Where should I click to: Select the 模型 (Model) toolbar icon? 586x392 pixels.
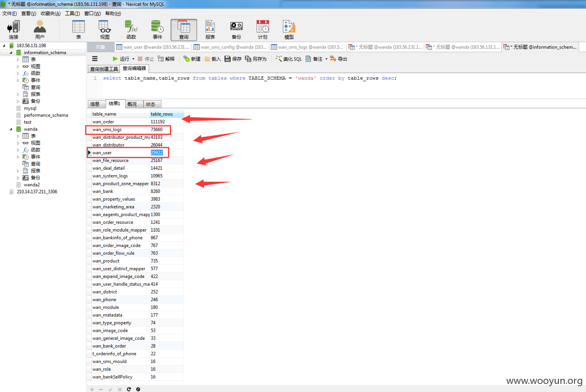tap(289, 30)
